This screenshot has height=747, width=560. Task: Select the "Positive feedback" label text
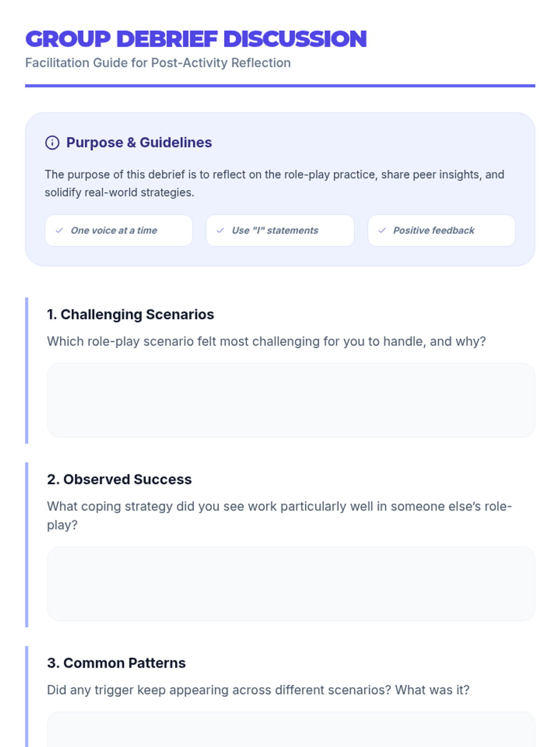pyautogui.click(x=434, y=231)
